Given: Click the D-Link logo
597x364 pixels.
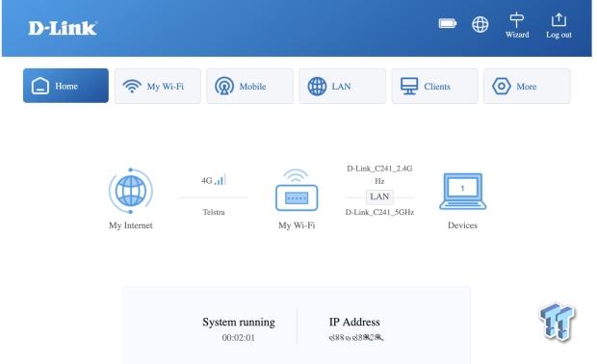Looking at the screenshot, I should [63, 28].
